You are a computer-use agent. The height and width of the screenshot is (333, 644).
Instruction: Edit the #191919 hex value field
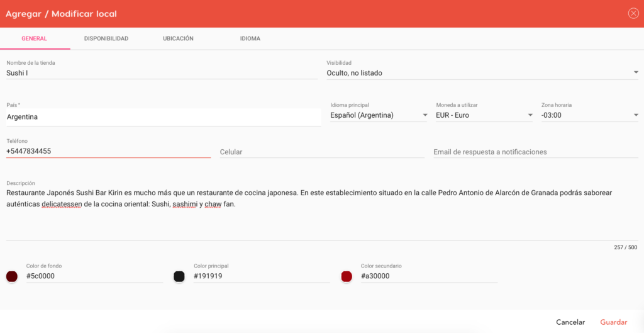click(x=262, y=276)
